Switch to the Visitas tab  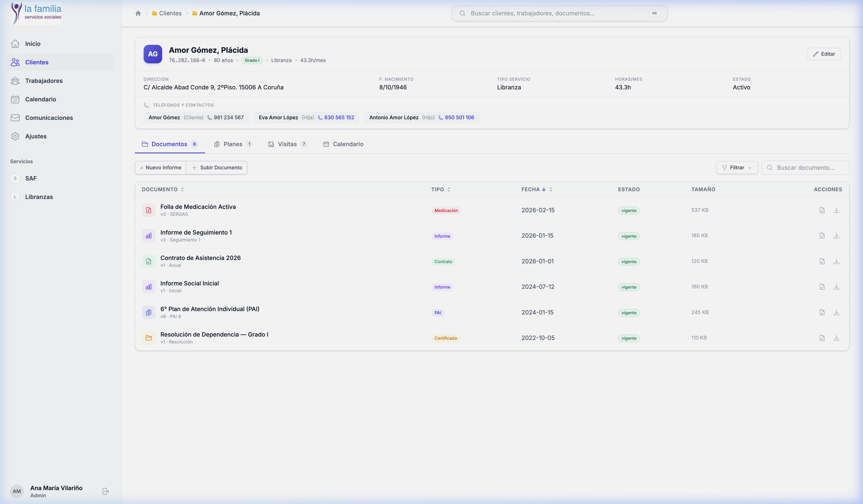point(287,144)
